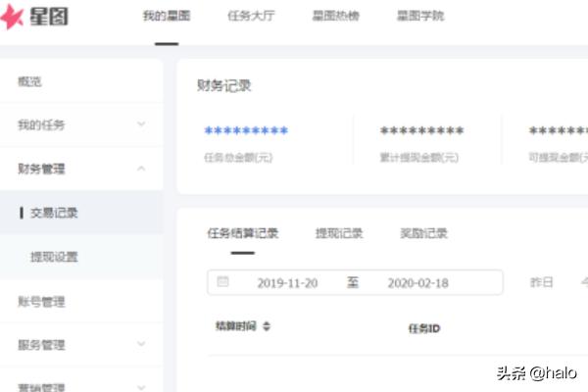Select the 交易记录 submenu item
The image size is (588, 392).
click(x=54, y=213)
